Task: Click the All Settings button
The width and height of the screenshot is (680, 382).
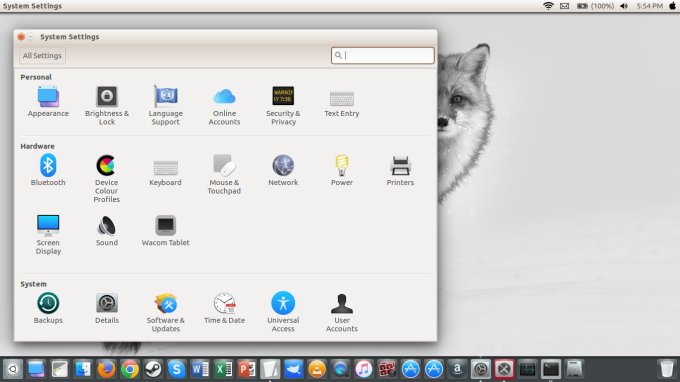Action: coord(42,56)
